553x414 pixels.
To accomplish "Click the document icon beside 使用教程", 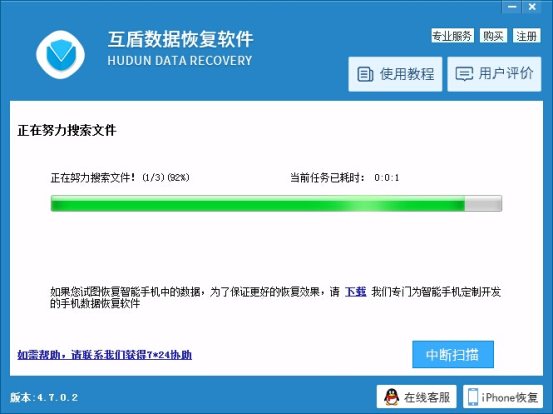I will 365,74.
